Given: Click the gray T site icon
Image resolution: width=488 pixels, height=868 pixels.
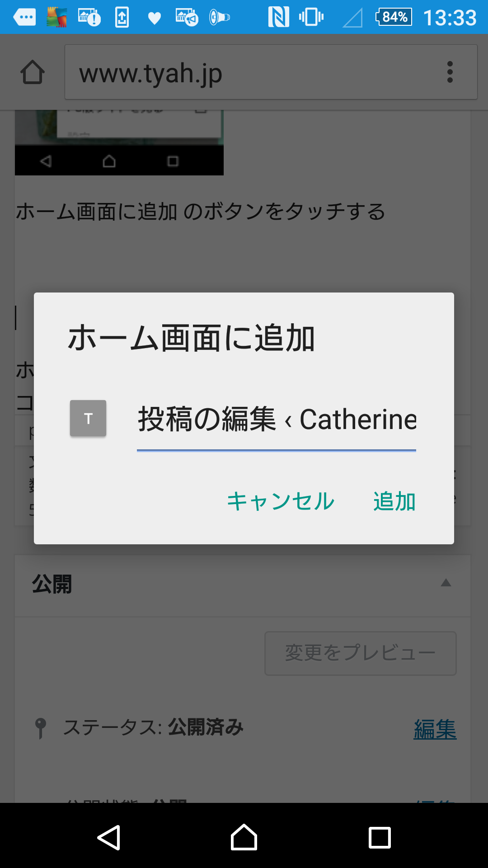Looking at the screenshot, I should (88, 418).
